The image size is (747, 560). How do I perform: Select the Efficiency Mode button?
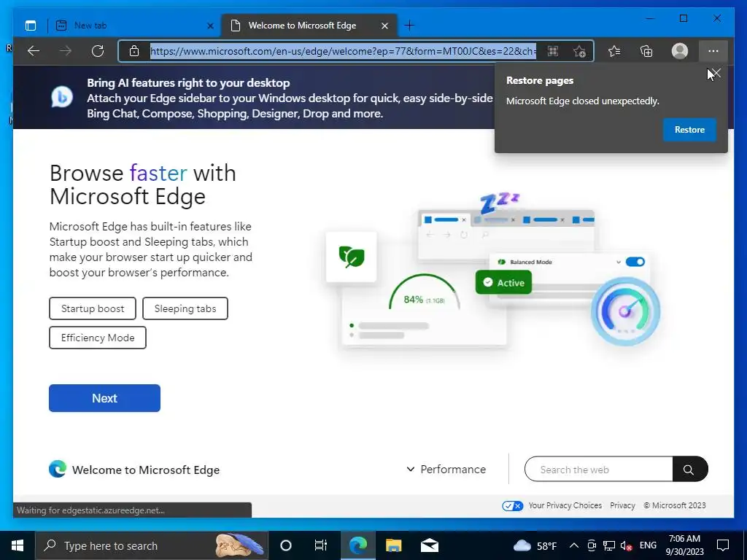pyautogui.click(x=98, y=338)
